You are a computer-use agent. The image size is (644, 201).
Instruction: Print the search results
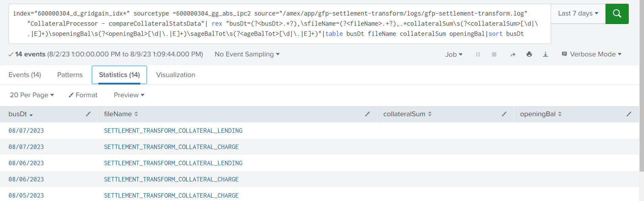click(x=529, y=54)
